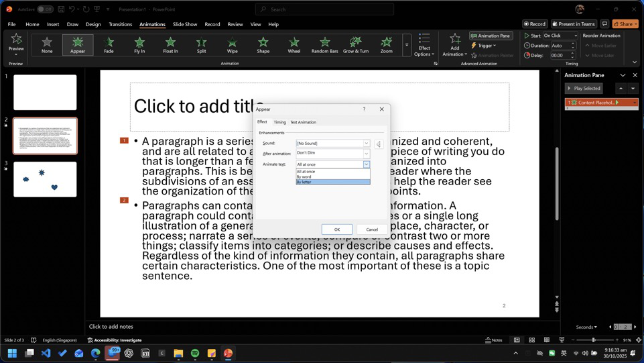Open the Slide Show ribbon tab

click(185, 24)
